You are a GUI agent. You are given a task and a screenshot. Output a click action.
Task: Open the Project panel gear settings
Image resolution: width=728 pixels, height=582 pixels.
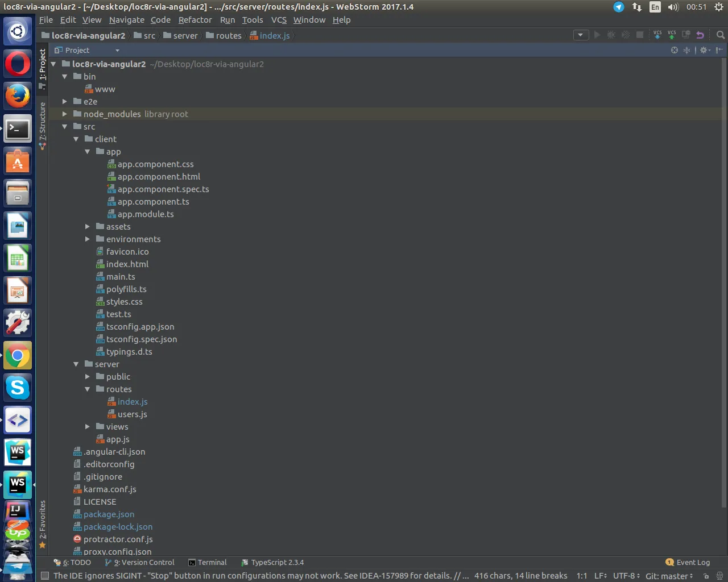point(705,50)
